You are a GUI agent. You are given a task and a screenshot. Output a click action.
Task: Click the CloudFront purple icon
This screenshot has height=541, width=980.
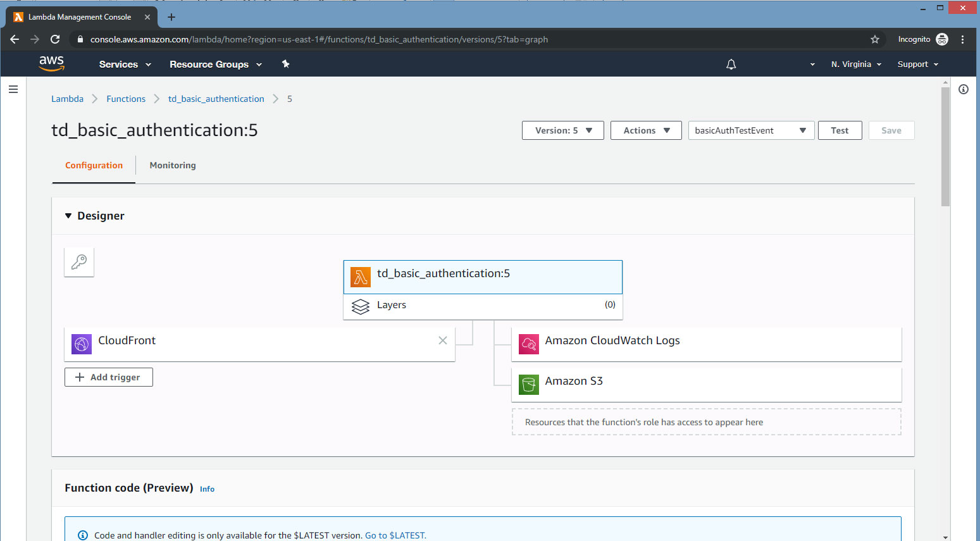[x=82, y=344]
